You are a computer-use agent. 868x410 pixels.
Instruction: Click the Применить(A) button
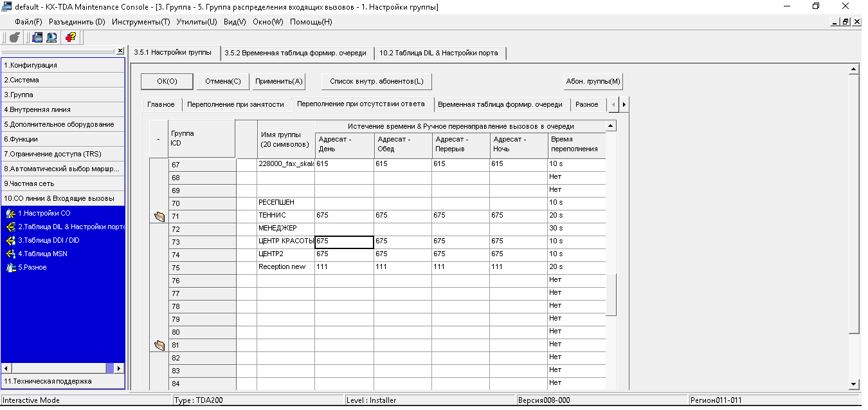pos(278,81)
